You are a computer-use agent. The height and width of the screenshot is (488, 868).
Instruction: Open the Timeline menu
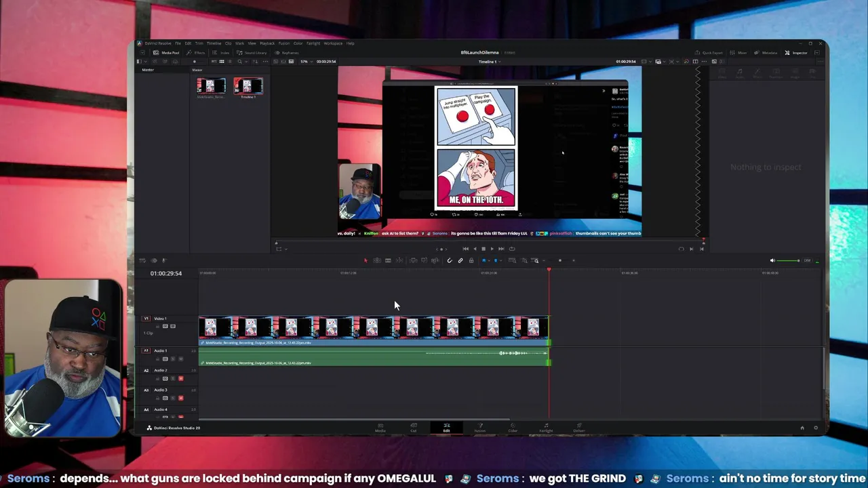tap(214, 43)
